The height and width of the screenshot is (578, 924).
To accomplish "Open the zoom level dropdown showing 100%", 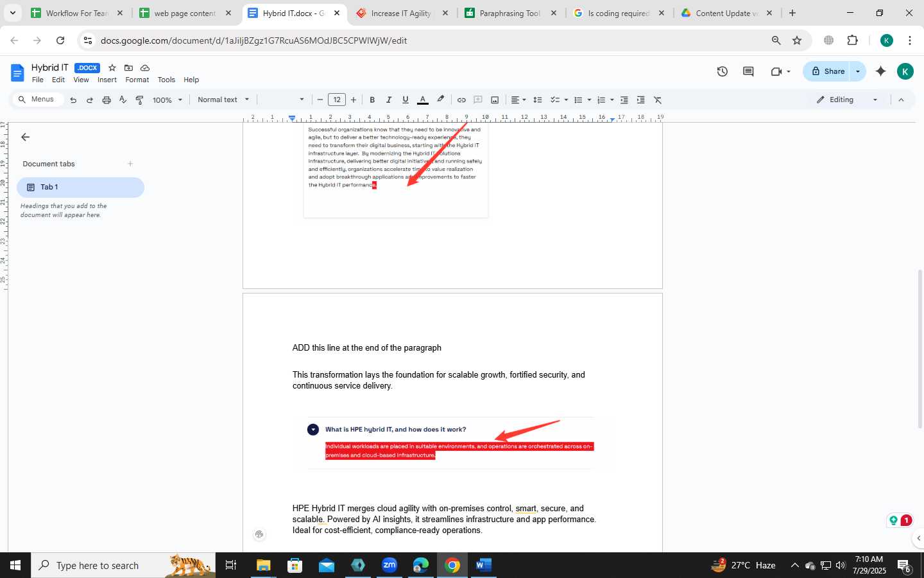I will point(167,100).
